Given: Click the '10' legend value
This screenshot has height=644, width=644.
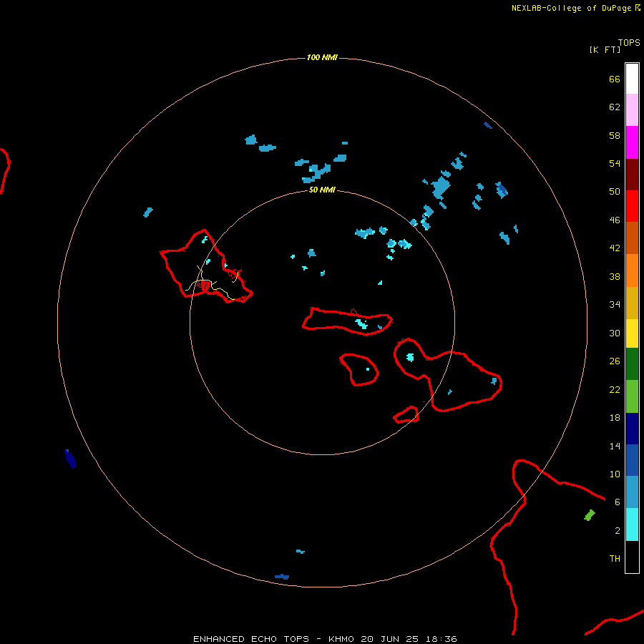Looking at the screenshot, I should 615,474.
